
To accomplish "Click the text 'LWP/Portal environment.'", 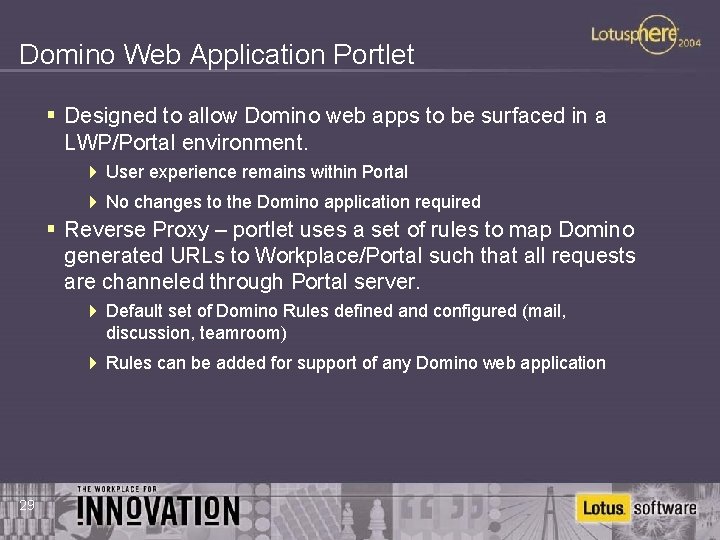I will pos(186,142).
